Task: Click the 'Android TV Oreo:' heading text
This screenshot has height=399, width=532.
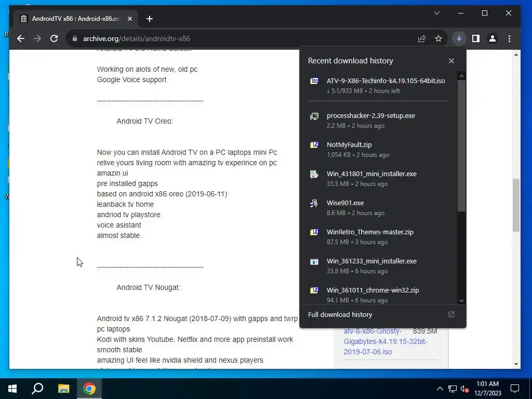Action: [145, 121]
